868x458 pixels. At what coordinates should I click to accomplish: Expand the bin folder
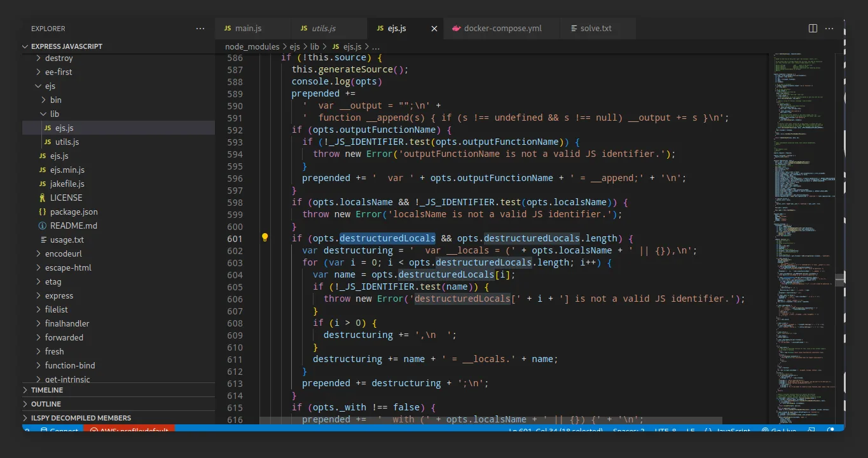point(56,100)
